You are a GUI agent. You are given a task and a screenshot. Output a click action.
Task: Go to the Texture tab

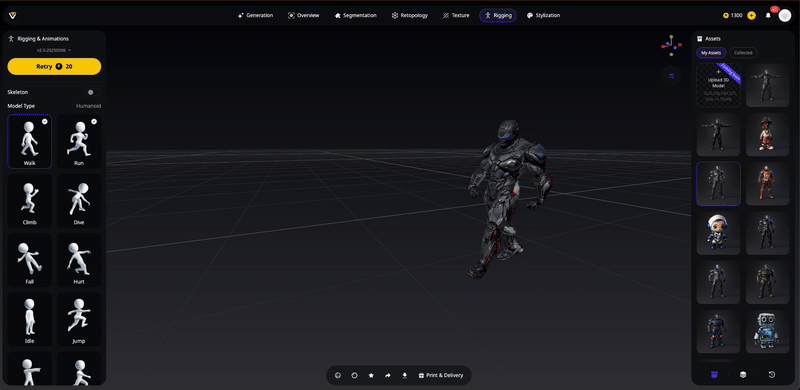456,15
